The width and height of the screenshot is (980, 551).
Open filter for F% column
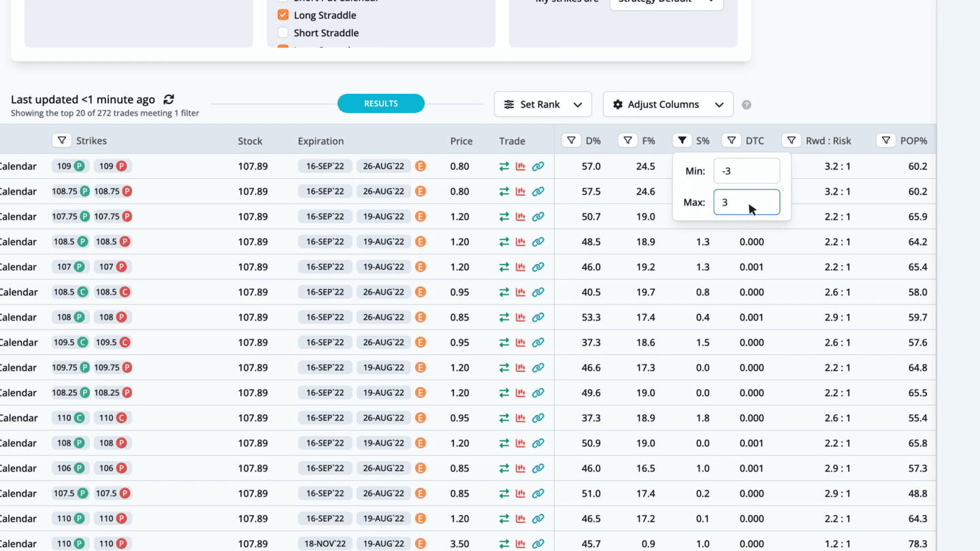pos(627,140)
